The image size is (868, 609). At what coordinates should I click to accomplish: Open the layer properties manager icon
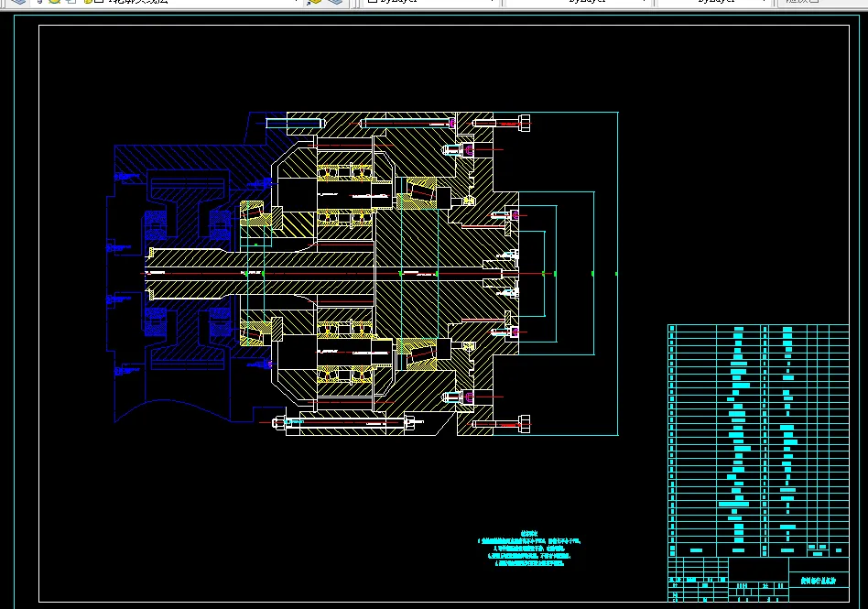click(19, 2)
